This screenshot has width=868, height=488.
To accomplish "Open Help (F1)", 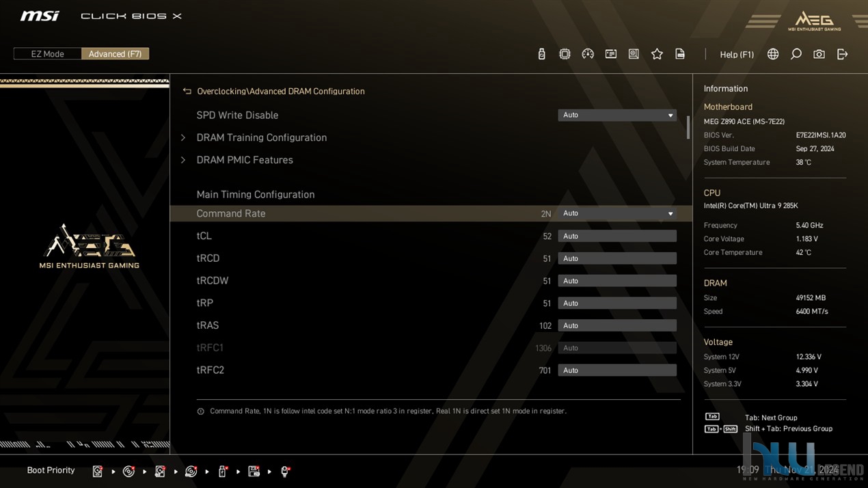I will 737,55.
